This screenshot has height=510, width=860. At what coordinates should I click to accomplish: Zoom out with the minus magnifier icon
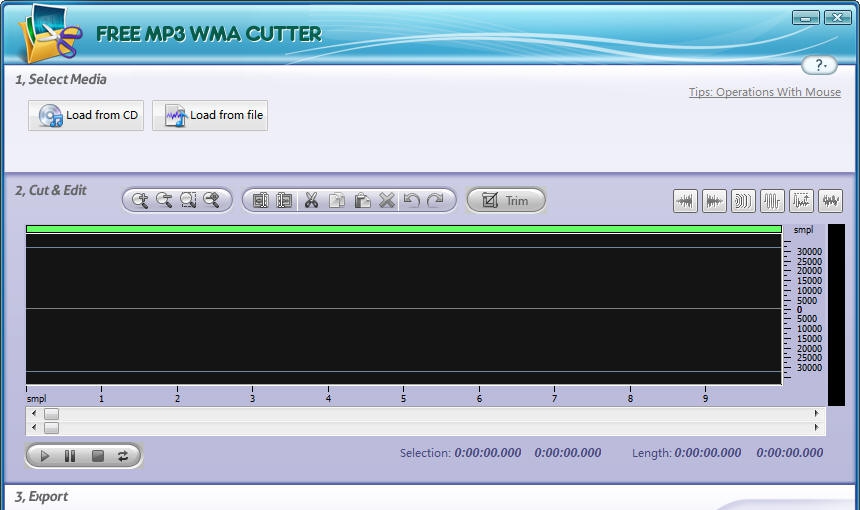164,200
